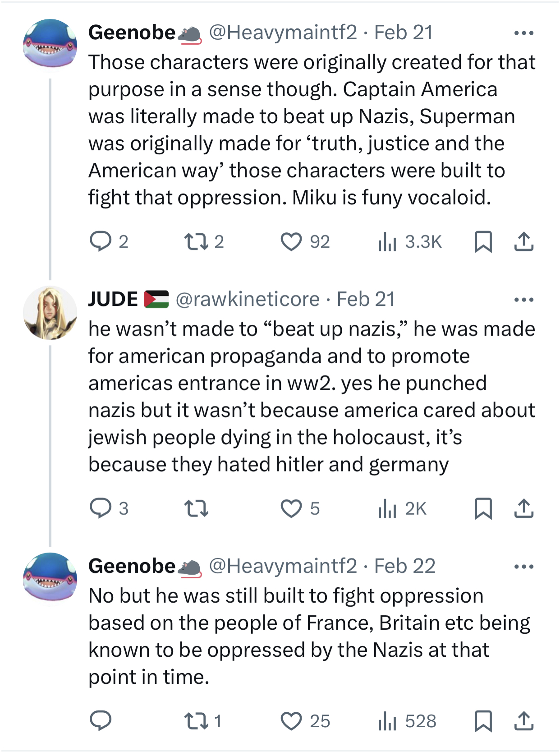Viewport: 560px width, 752px height.
Task: View analytics showing 528 views
Action: pyautogui.click(x=387, y=721)
